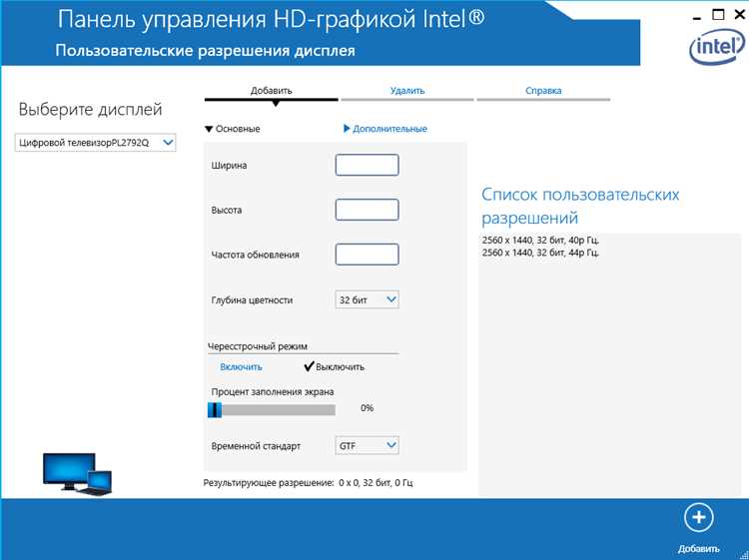Click the Глубина цветности label

[x=252, y=300]
